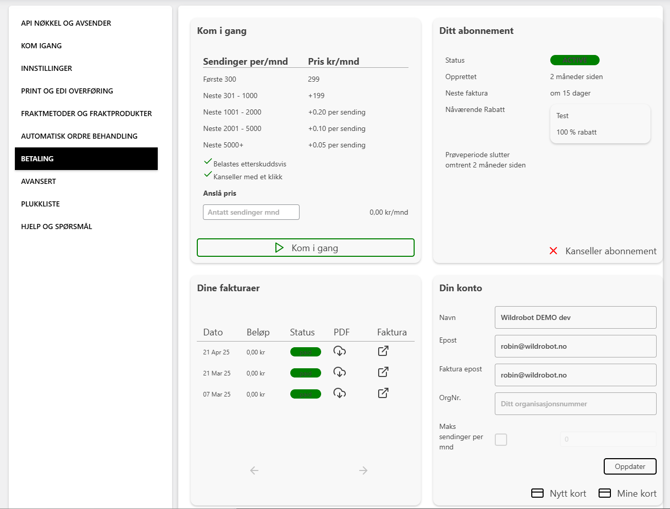Click the 'Neste 301 - 1000' pricing row
670x509 pixels.
[306, 96]
